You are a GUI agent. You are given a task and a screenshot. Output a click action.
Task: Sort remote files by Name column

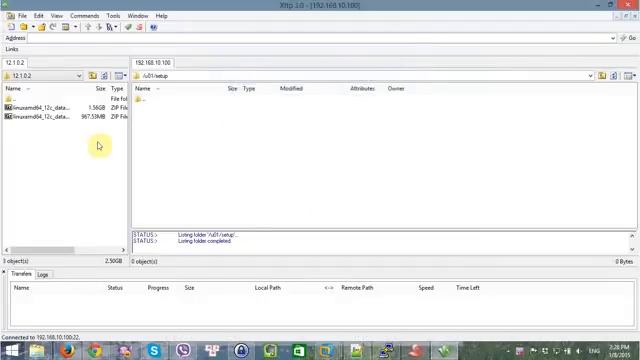143,89
